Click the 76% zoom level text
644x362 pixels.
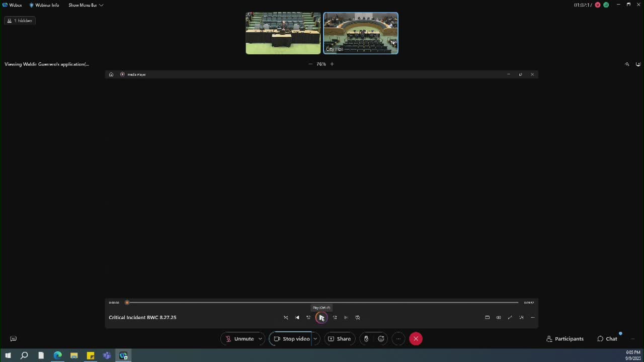pos(321,64)
